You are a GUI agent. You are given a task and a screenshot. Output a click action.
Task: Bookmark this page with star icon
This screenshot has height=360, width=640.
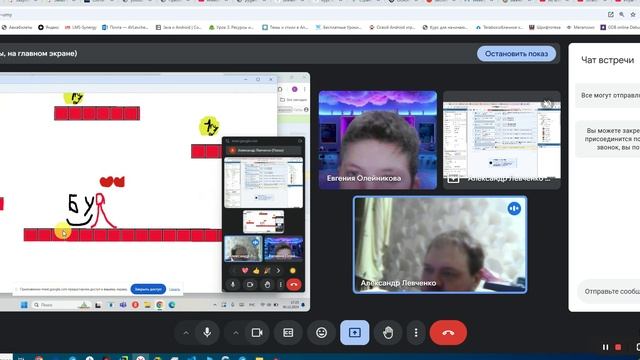pyautogui.click(x=633, y=14)
